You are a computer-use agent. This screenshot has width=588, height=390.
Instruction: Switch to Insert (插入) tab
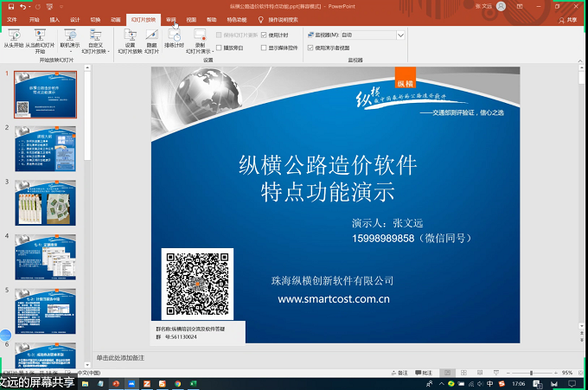[54, 20]
